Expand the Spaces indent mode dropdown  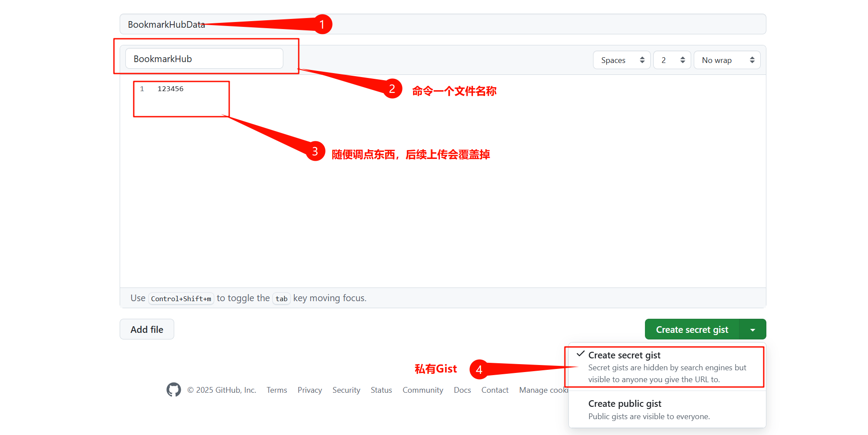point(621,60)
